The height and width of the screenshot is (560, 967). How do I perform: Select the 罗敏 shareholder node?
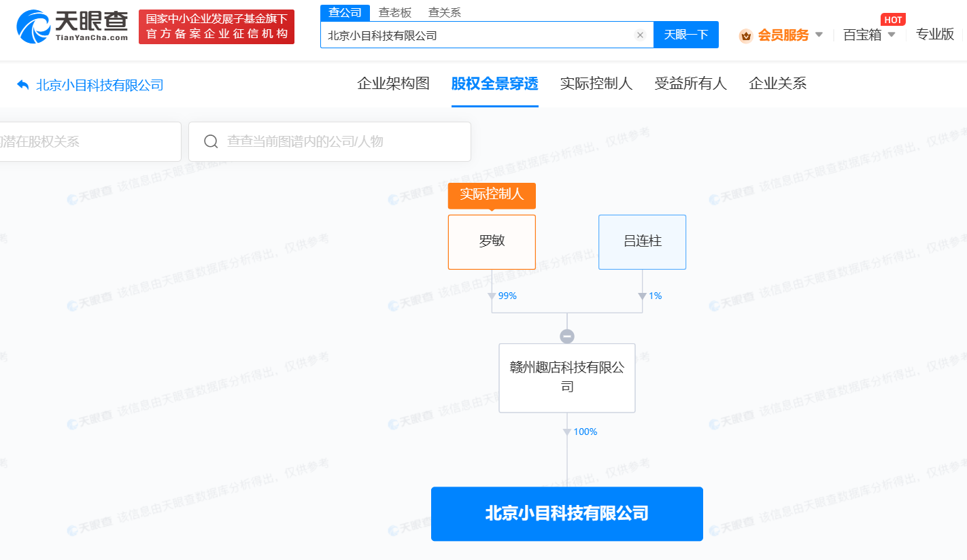(492, 242)
